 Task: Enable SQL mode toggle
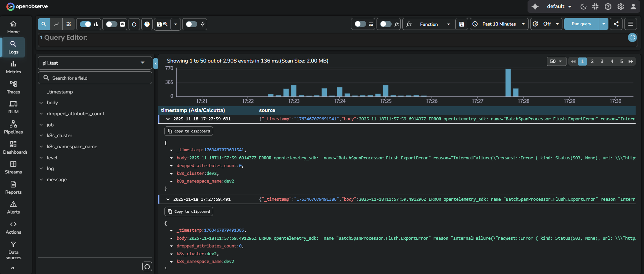tap(112, 24)
